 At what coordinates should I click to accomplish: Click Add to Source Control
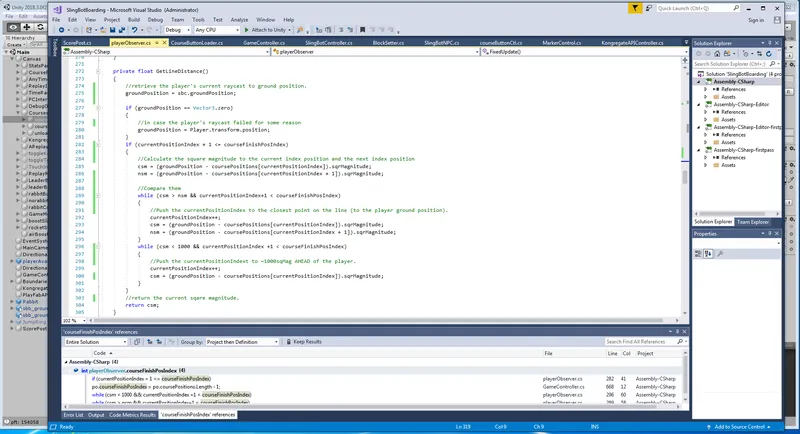[739, 427]
